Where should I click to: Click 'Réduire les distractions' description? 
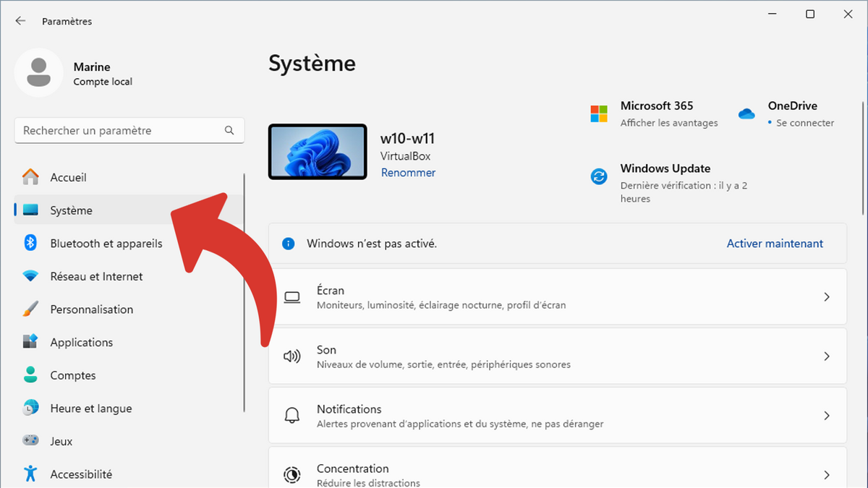coord(368,483)
